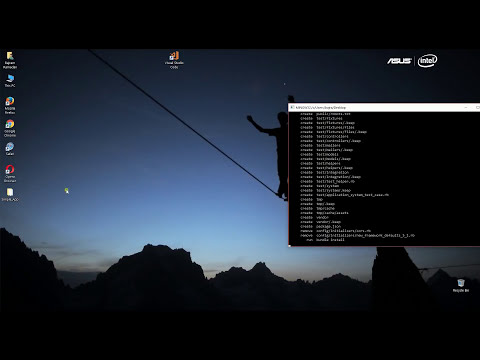Select the Mozilla Firefox desktop shortcut
This screenshot has width=480, height=360.
(x=10, y=105)
